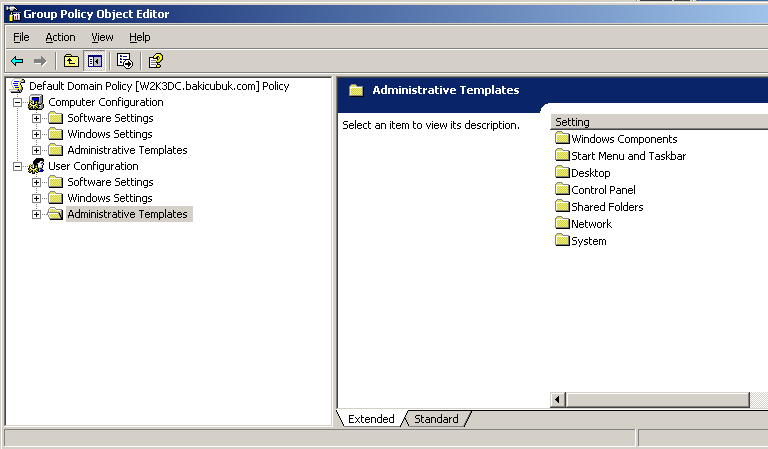Click the Export List toolbar icon
768x449 pixels.
click(x=125, y=61)
